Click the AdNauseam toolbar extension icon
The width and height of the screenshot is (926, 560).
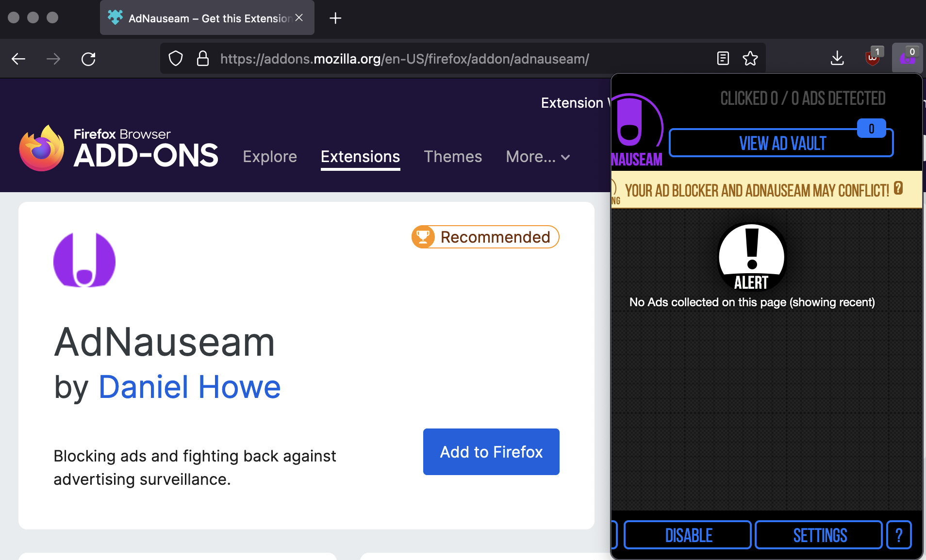(x=908, y=58)
